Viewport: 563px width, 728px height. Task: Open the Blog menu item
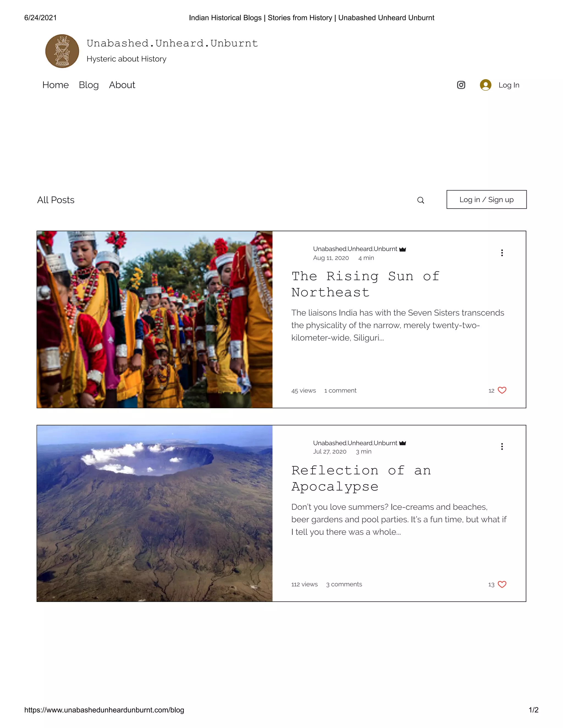[x=89, y=85]
